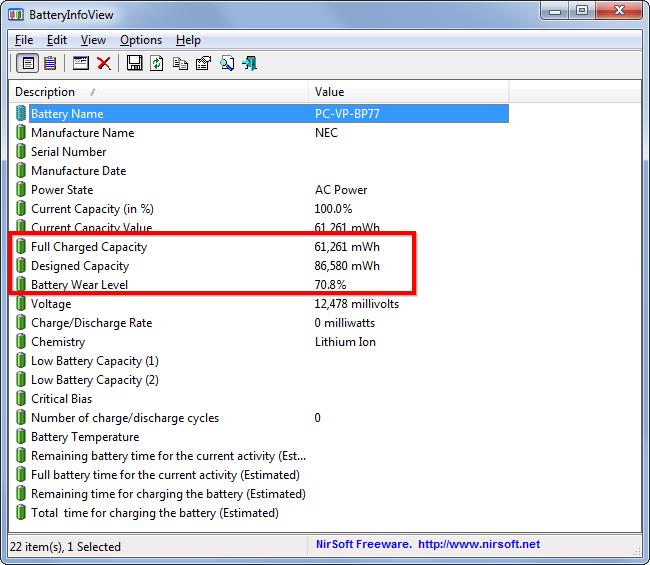The width and height of the screenshot is (650, 565).
Task: Open the File menu
Action: point(24,40)
